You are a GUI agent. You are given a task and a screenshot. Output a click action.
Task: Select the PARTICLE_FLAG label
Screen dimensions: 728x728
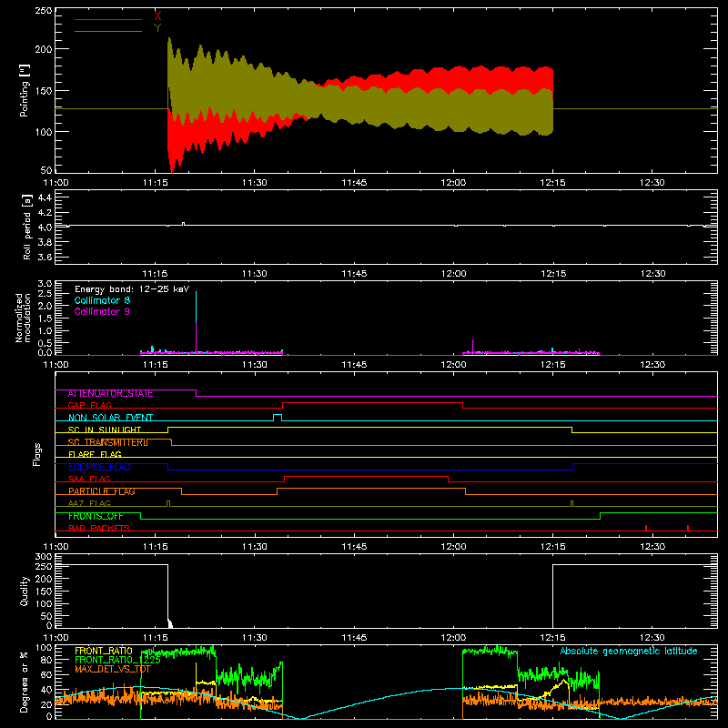click(101, 491)
